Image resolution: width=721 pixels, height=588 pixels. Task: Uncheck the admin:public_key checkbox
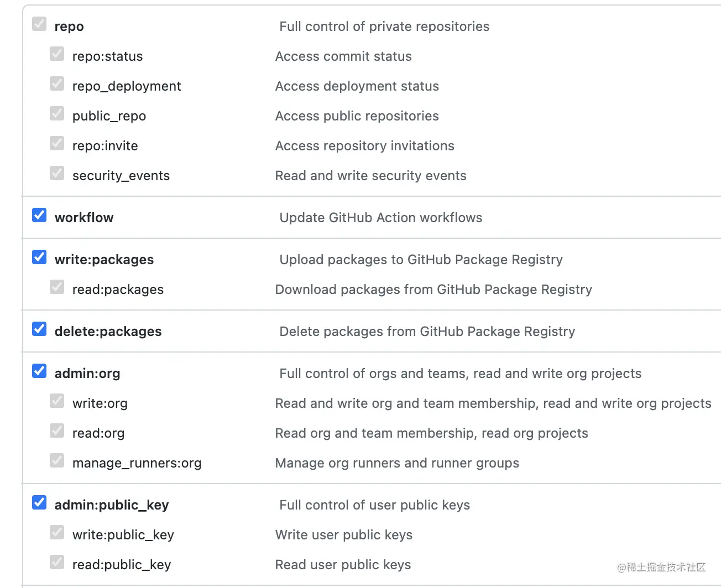coord(39,502)
